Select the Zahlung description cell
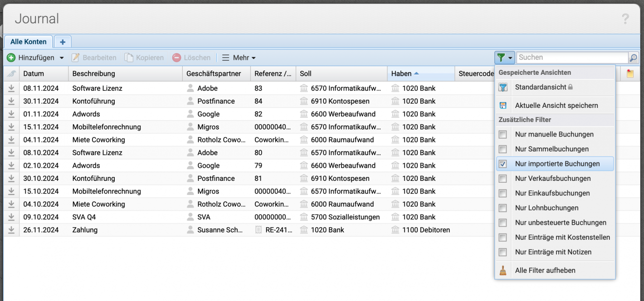644x301 pixels. (125, 230)
